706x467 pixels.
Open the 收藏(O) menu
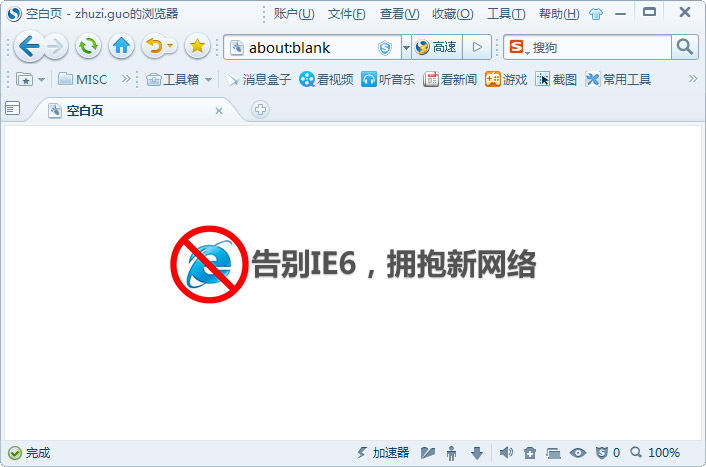pyautogui.click(x=453, y=14)
